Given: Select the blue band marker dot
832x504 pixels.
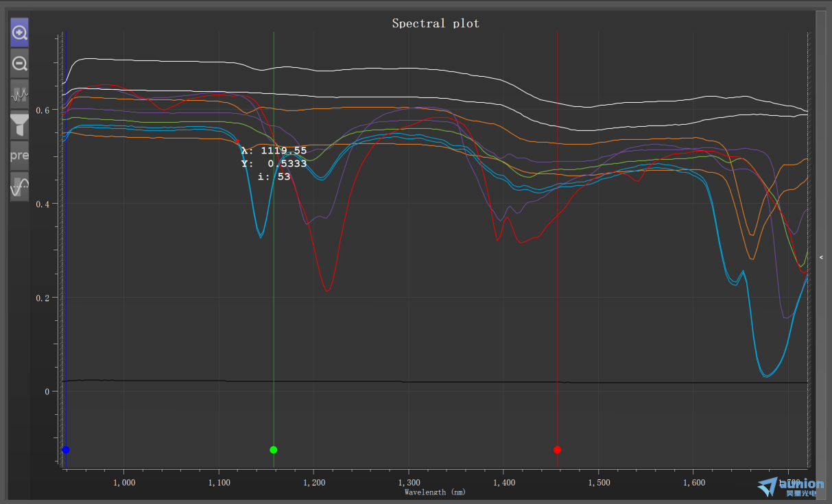Looking at the screenshot, I should coord(66,450).
